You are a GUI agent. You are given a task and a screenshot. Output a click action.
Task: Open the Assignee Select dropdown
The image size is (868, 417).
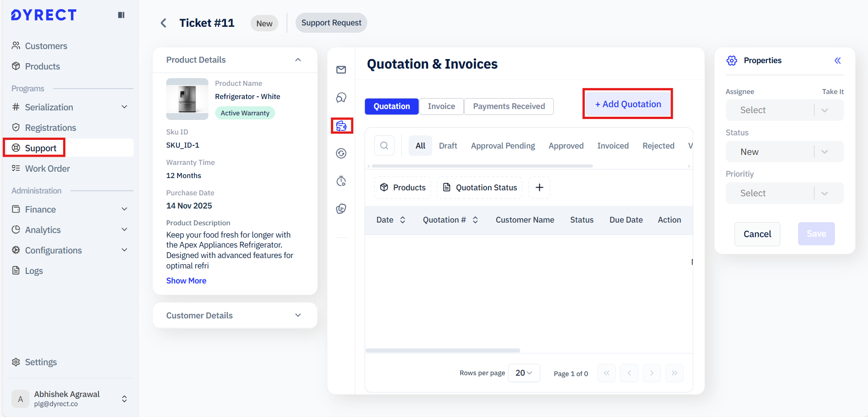pyautogui.click(x=784, y=110)
